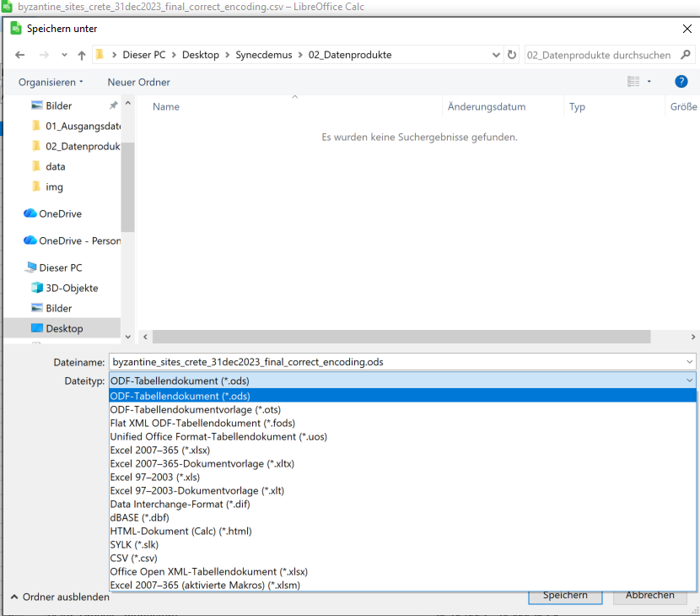700x616 pixels.
Task: Sort by Änderungsdatum column header
Action: click(x=487, y=107)
